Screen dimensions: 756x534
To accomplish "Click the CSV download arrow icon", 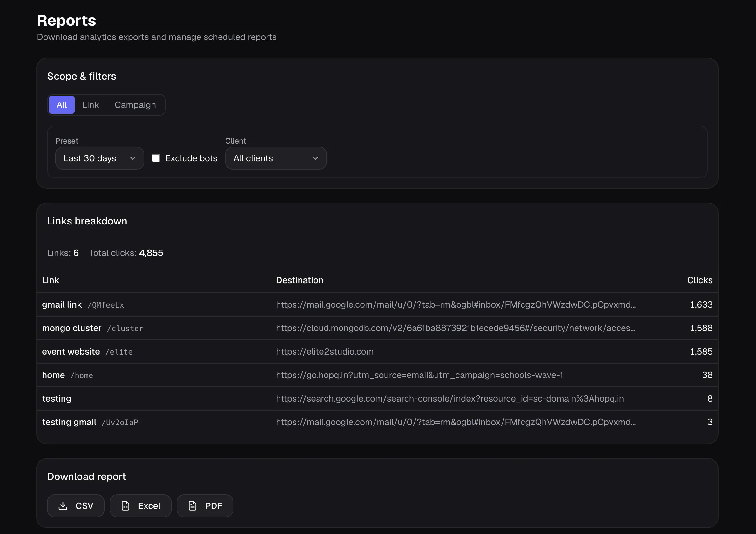I will pyautogui.click(x=63, y=506).
